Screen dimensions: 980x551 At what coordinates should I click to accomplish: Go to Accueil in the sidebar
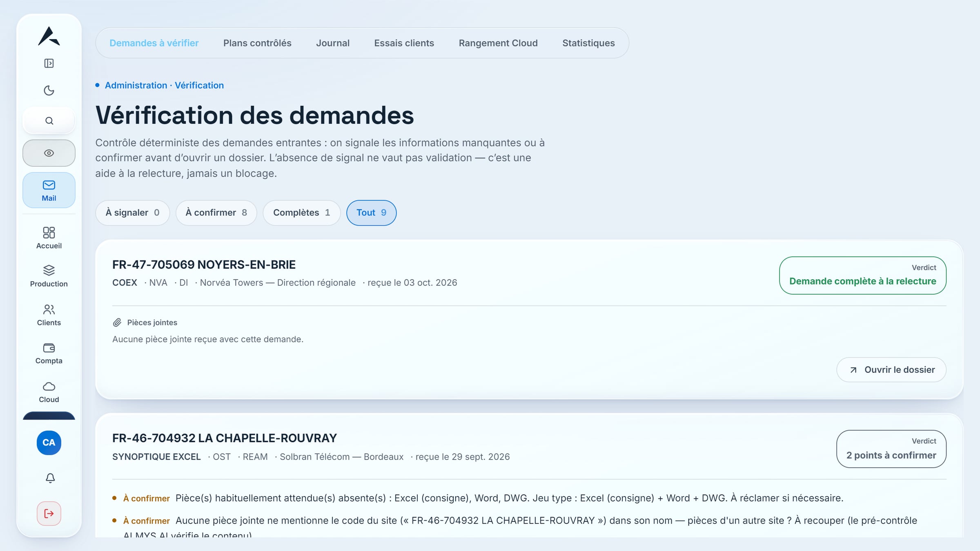pos(49,238)
